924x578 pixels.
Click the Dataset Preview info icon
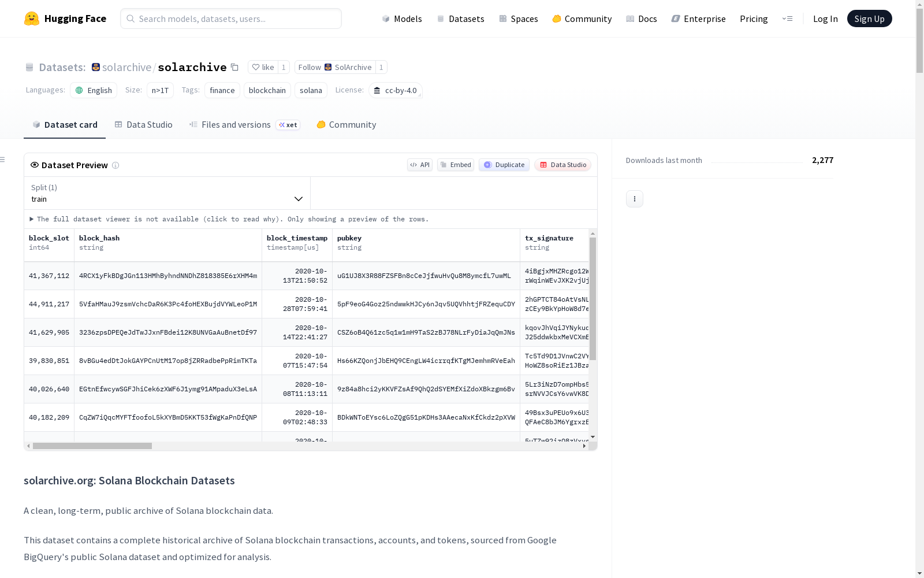point(115,165)
